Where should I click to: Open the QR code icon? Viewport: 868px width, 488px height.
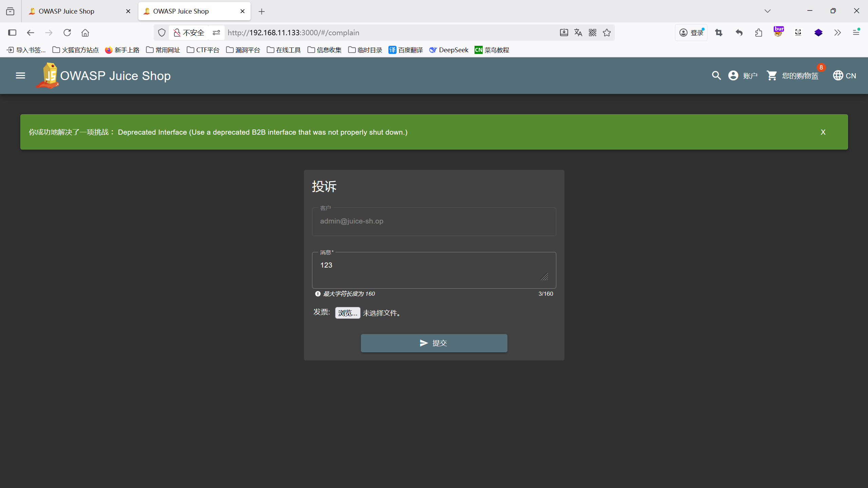coord(593,33)
